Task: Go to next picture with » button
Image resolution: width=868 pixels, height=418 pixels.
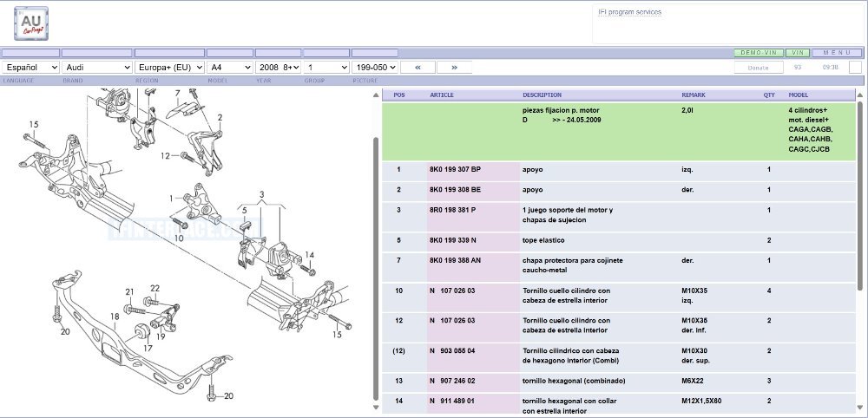Action: (454, 67)
